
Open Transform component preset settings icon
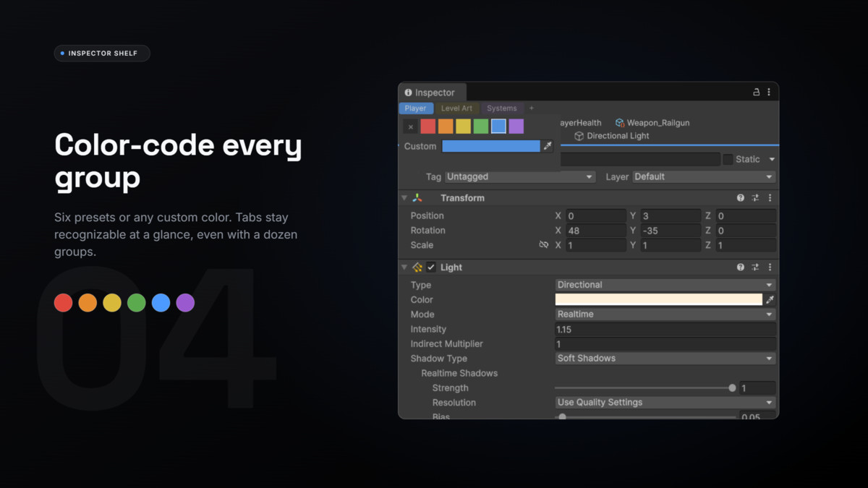pos(755,198)
